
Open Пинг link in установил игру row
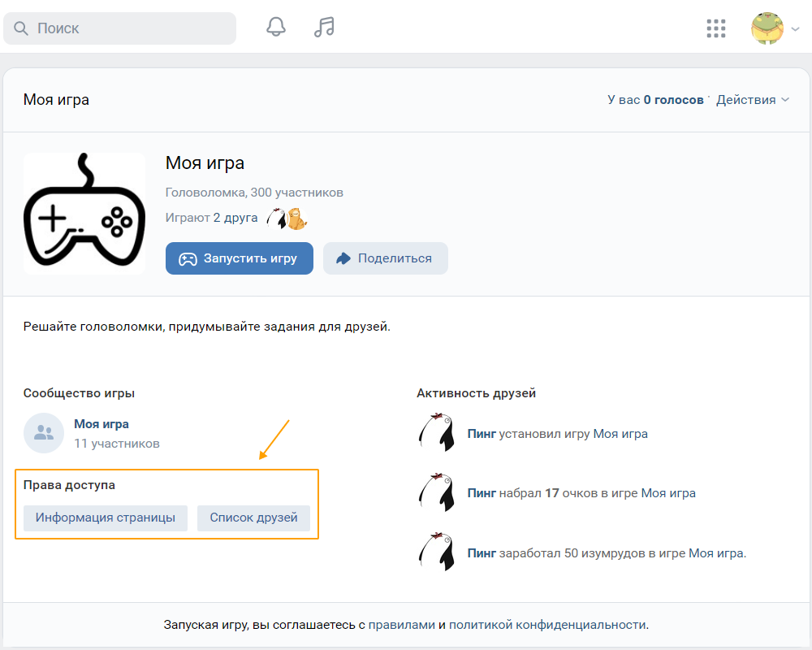[482, 434]
